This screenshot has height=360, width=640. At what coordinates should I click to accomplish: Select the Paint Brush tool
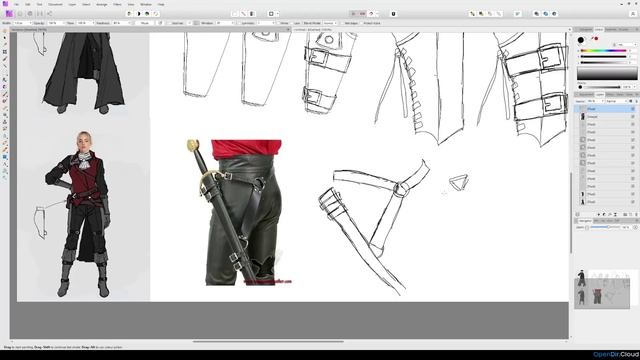5,94
